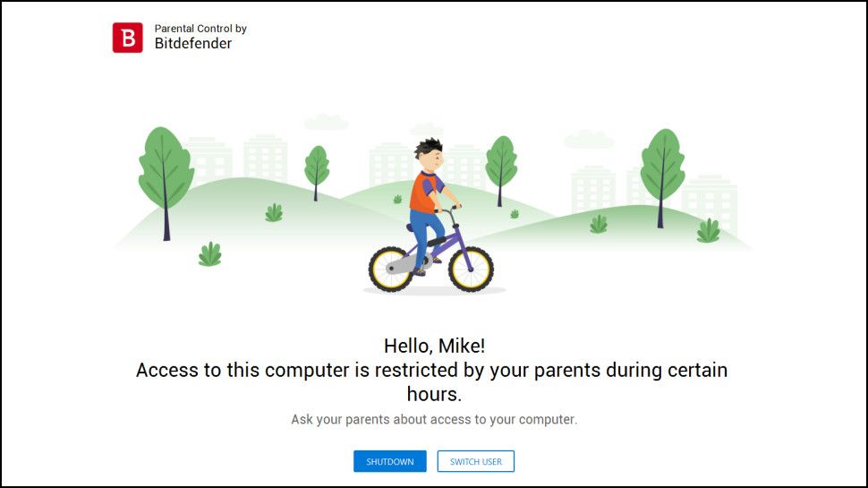Click the "Hello, Mike!" greeting
Viewport: 868px width, 488px height.
434,346
